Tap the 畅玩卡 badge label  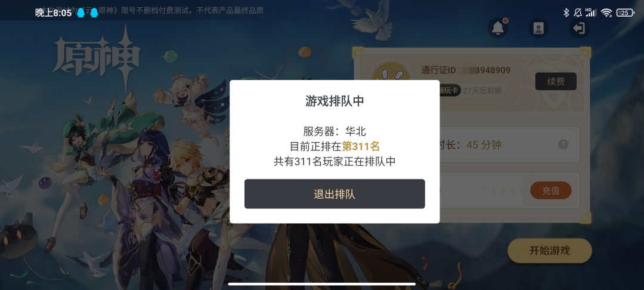click(x=450, y=91)
